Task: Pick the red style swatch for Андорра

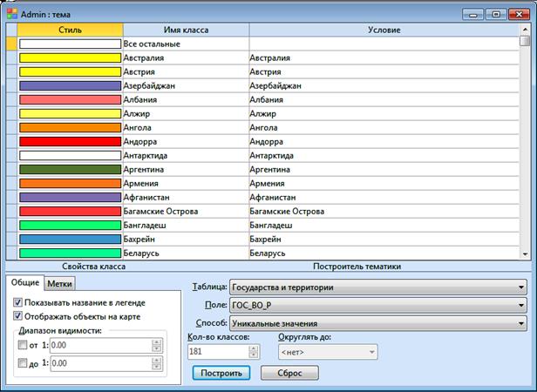Action: point(70,141)
